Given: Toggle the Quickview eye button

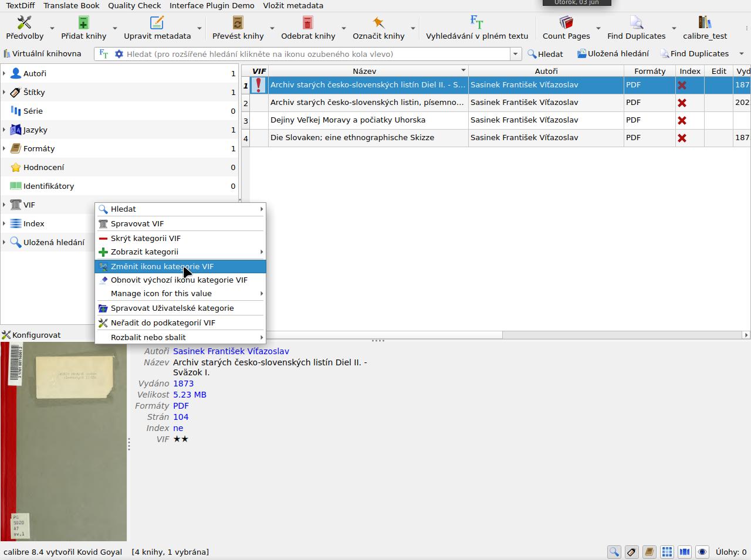Looking at the screenshot, I should point(702,552).
